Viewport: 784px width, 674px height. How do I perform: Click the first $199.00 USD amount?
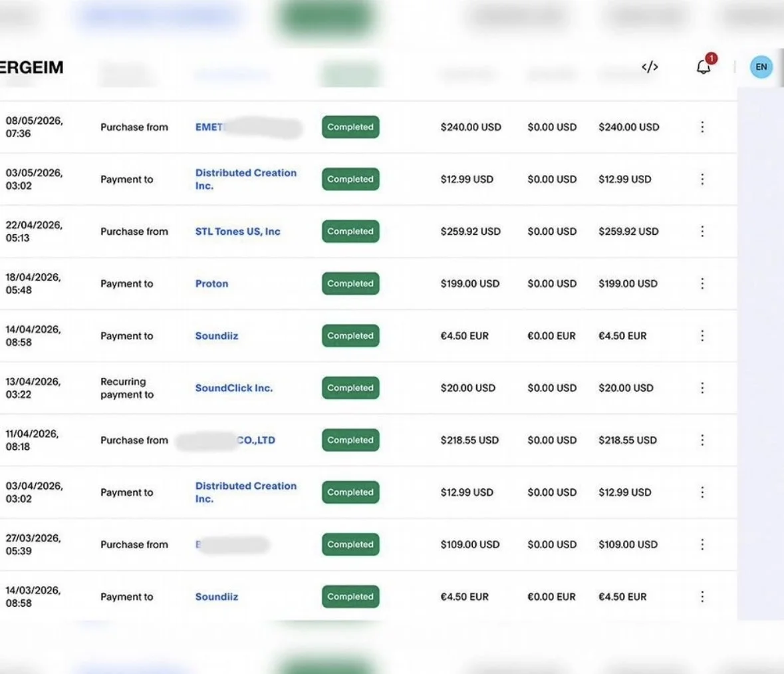pyautogui.click(x=470, y=283)
